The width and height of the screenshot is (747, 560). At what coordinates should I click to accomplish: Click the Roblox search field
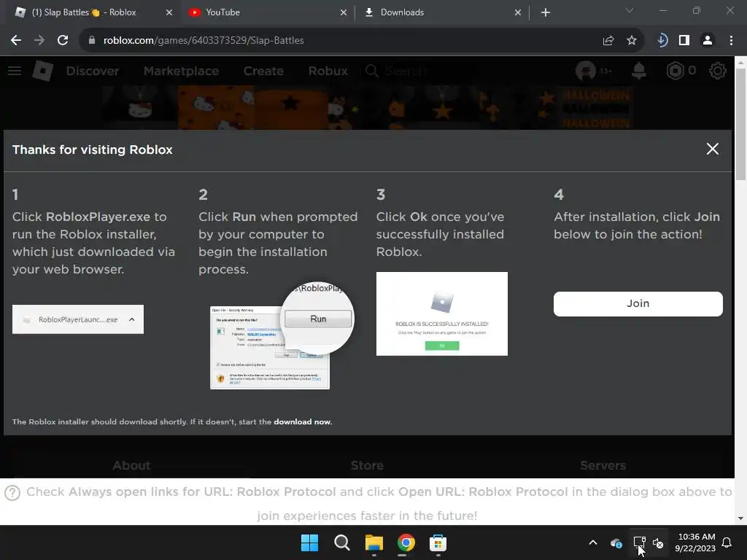coord(419,71)
